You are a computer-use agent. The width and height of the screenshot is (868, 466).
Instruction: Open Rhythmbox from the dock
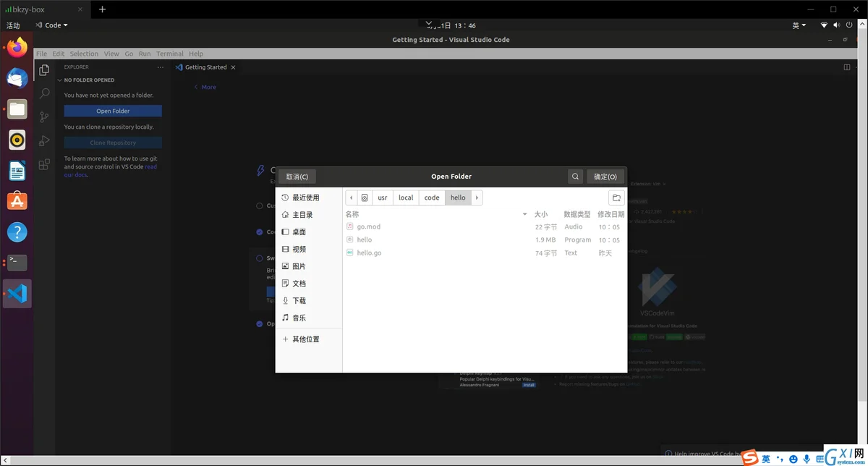click(x=17, y=140)
